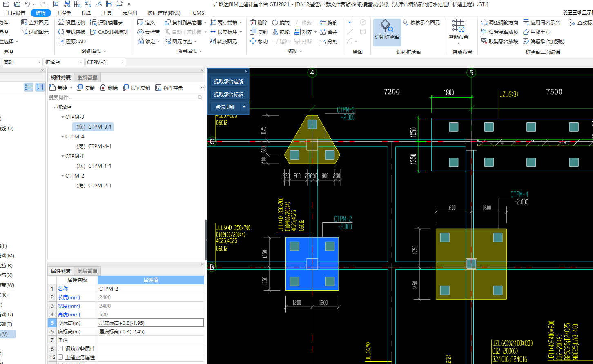Switch to 视图 ribbon tab

click(87, 13)
